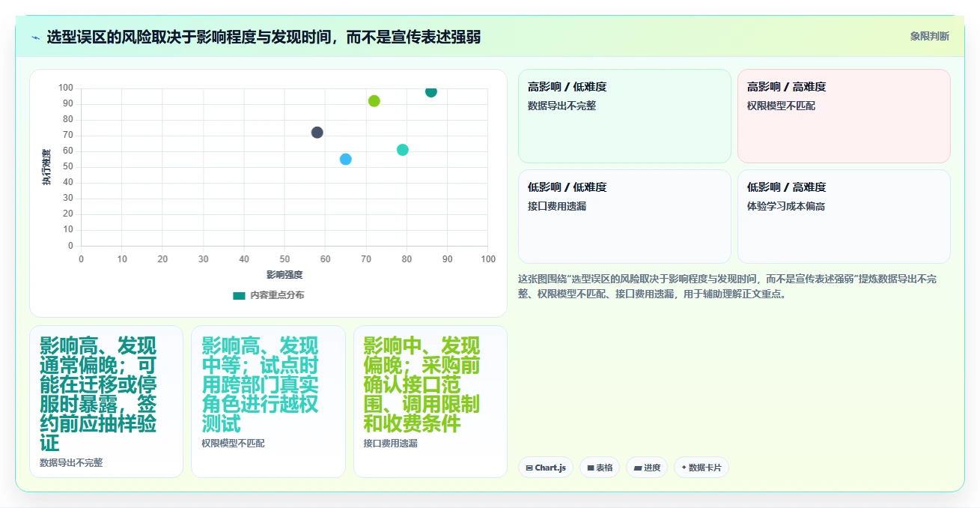Open the 低影响 / 低难度 quadrant card
The image size is (980, 508).
tap(624, 217)
